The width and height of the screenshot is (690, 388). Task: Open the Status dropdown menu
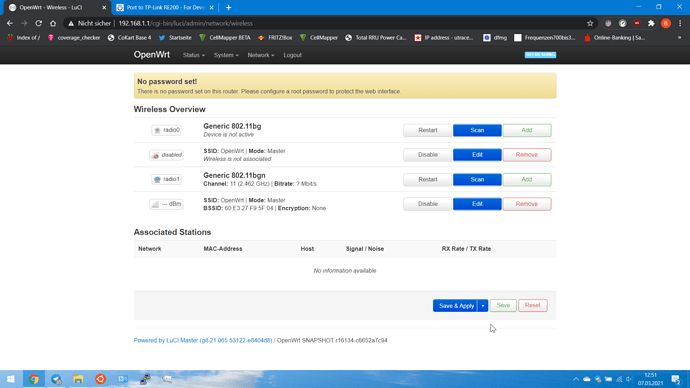coord(194,55)
